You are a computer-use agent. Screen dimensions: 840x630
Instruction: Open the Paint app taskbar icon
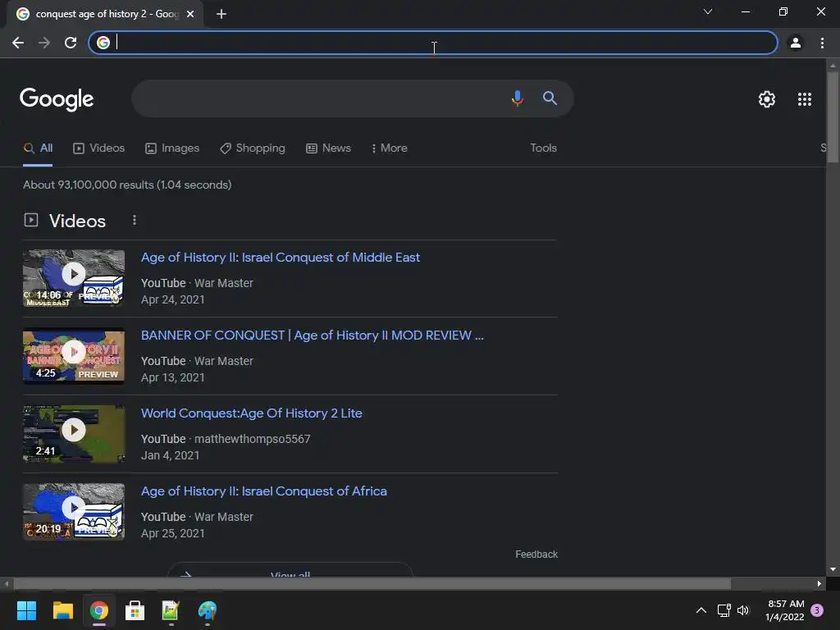[x=208, y=610]
